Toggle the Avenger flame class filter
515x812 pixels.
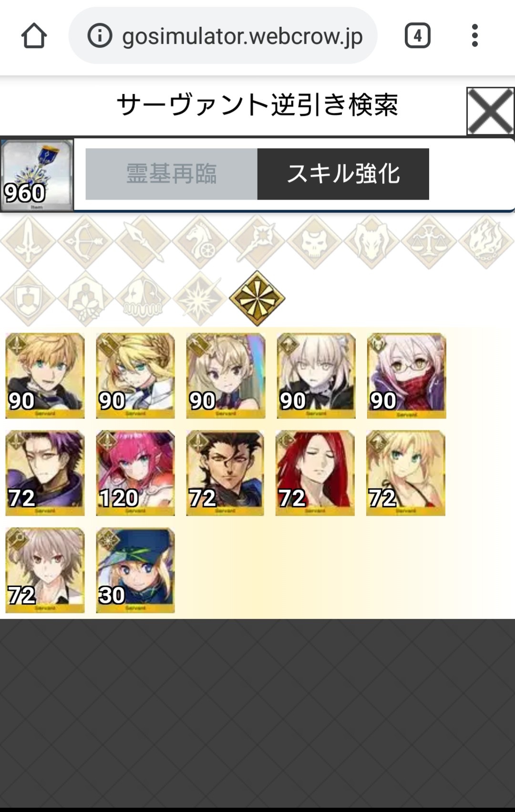coord(486,241)
